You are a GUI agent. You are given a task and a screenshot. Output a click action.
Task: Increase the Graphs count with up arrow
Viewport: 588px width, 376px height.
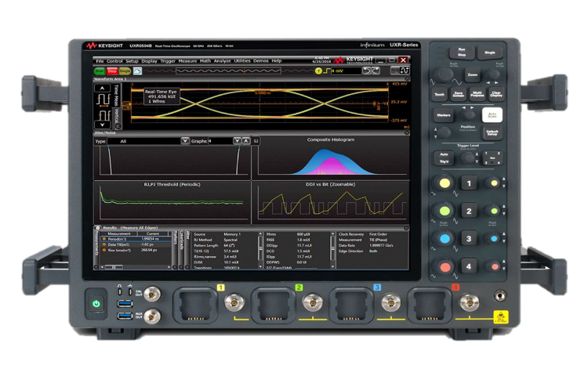click(x=245, y=141)
